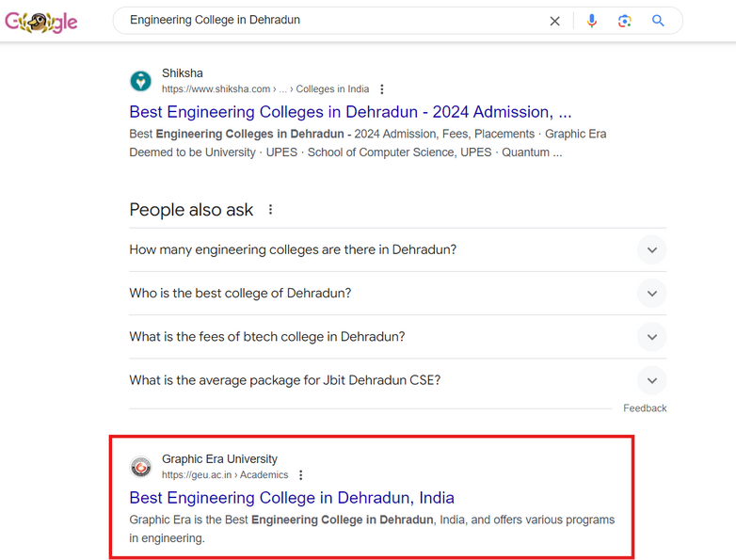Viewport: 736px width, 560px height.
Task: Open "Best Engineering College in Dehradun, India" link
Action: point(292,498)
